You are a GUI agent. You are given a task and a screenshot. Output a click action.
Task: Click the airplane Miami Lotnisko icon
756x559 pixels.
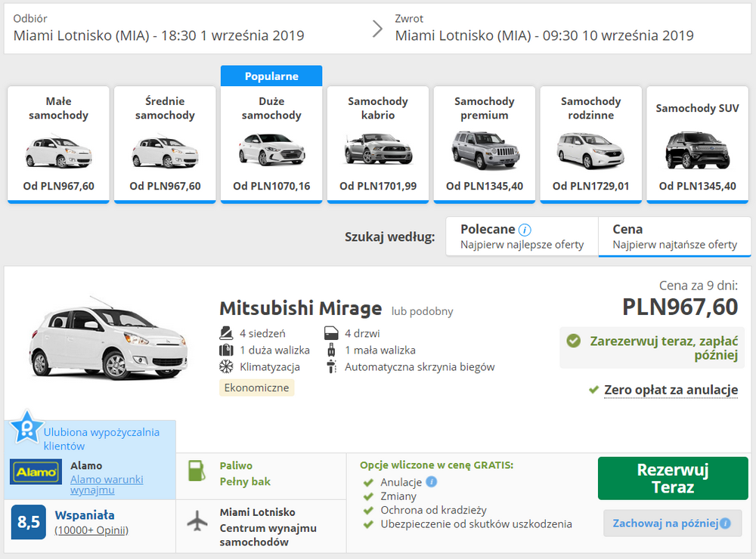(x=197, y=521)
